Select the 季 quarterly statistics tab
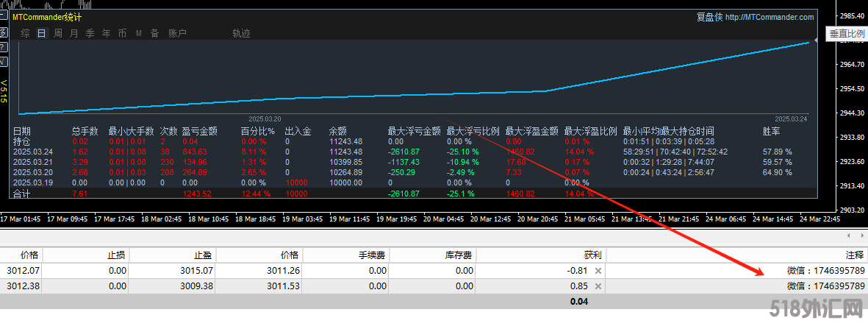868x326 pixels. coord(90,33)
